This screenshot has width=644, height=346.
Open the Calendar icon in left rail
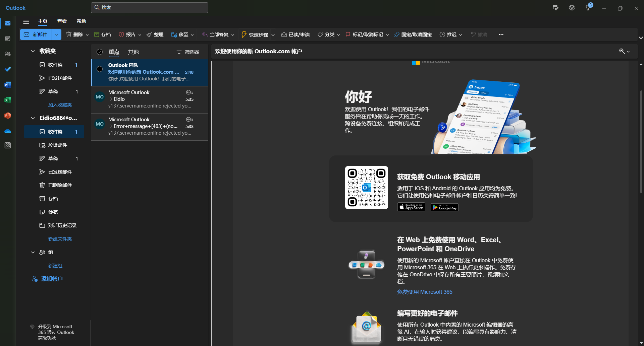[8, 39]
